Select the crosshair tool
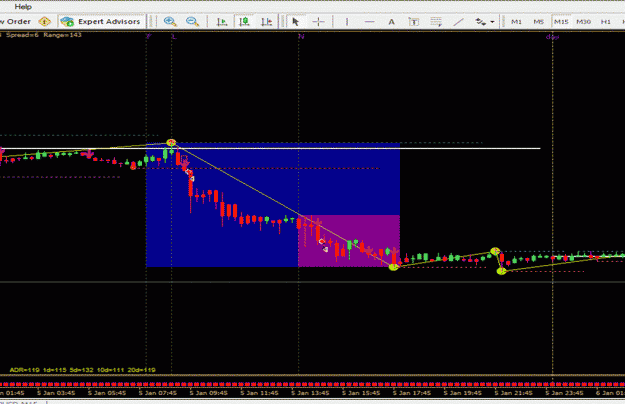Screen dimensions: 625x404 click(318, 22)
